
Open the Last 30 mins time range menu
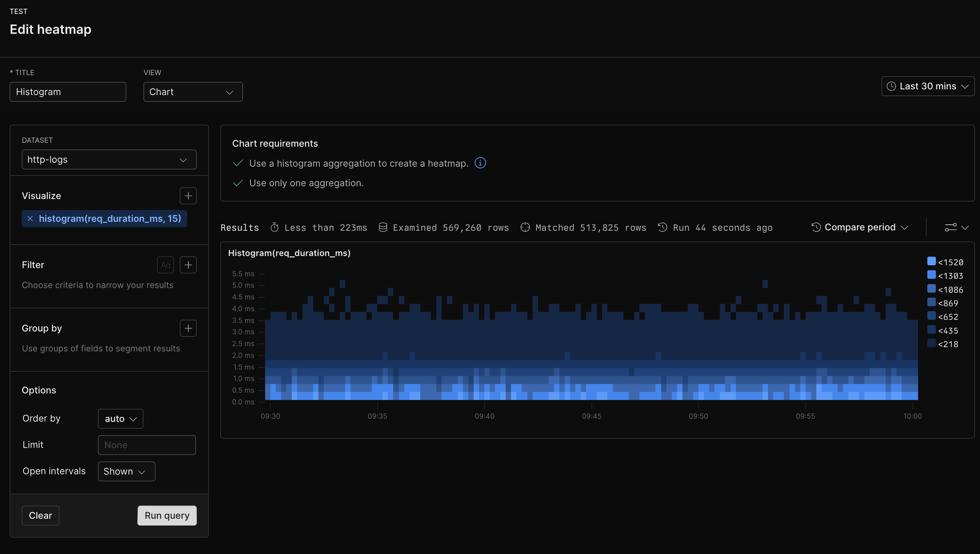tap(927, 86)
